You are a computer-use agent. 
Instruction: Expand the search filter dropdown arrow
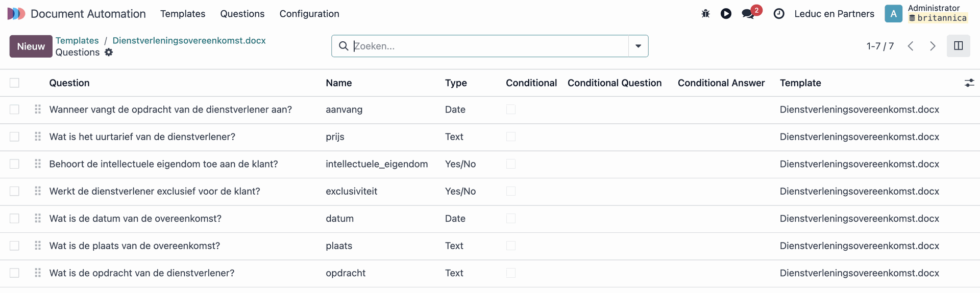[638, 46]
